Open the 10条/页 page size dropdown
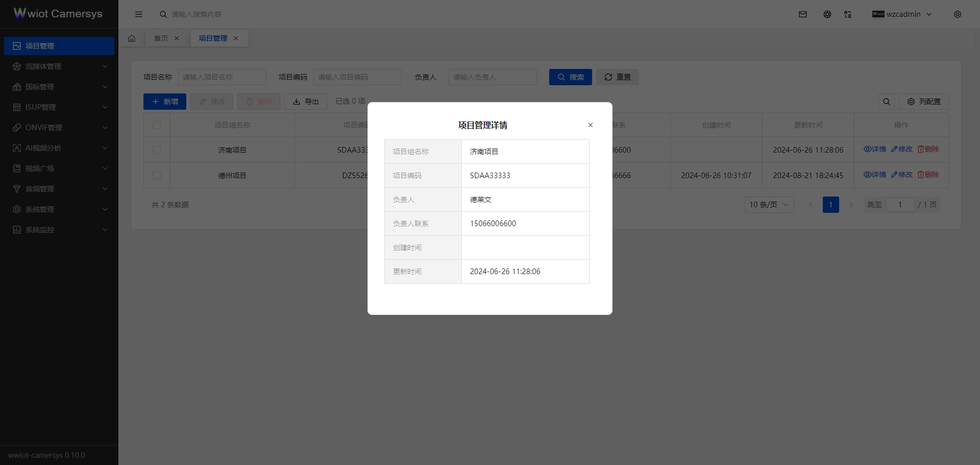The width and height of the screenshot is (980, 465). [769, 204]
